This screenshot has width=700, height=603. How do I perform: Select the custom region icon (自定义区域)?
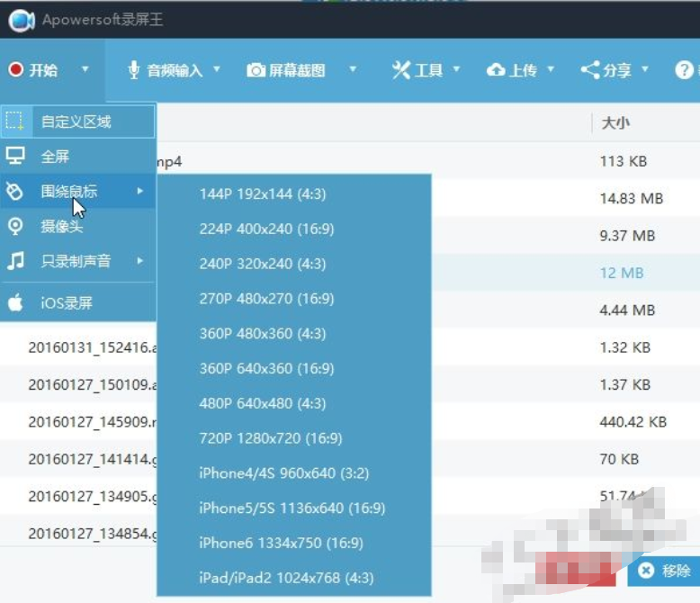point(15,121)
